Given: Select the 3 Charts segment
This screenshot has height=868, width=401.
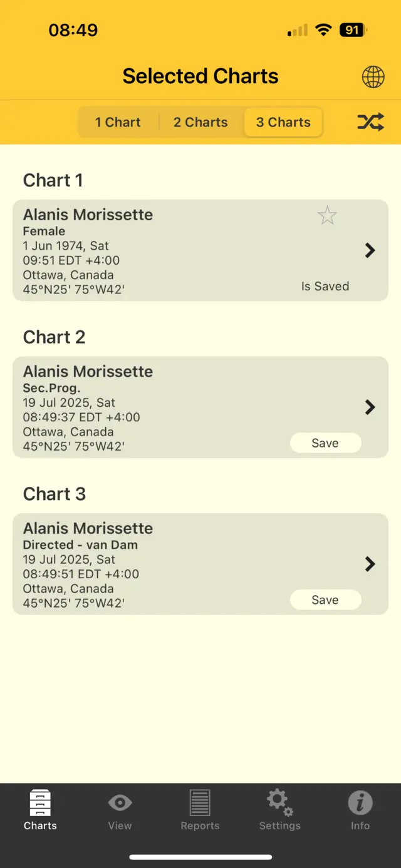Looking at the screenshot, I should coord(283,122).
